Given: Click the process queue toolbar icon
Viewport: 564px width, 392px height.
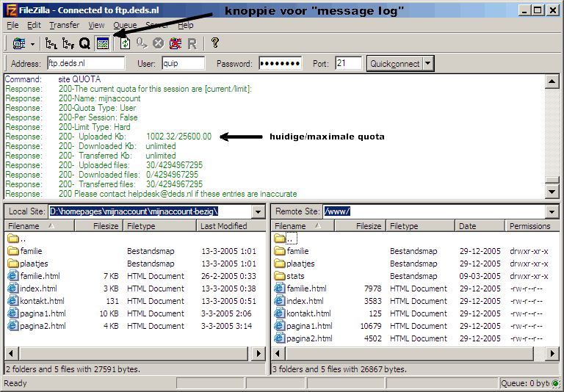Looking at the screenshot, I should [142, 43].
